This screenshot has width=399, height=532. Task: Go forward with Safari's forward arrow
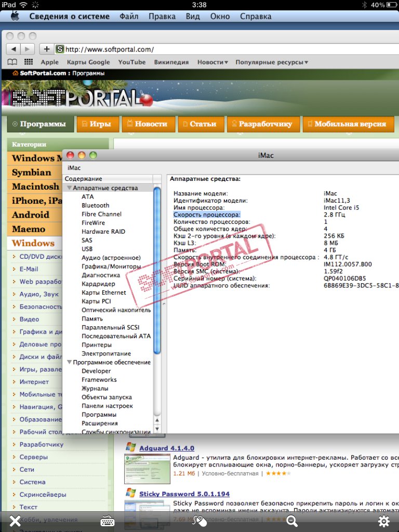[x=28, y=49]
